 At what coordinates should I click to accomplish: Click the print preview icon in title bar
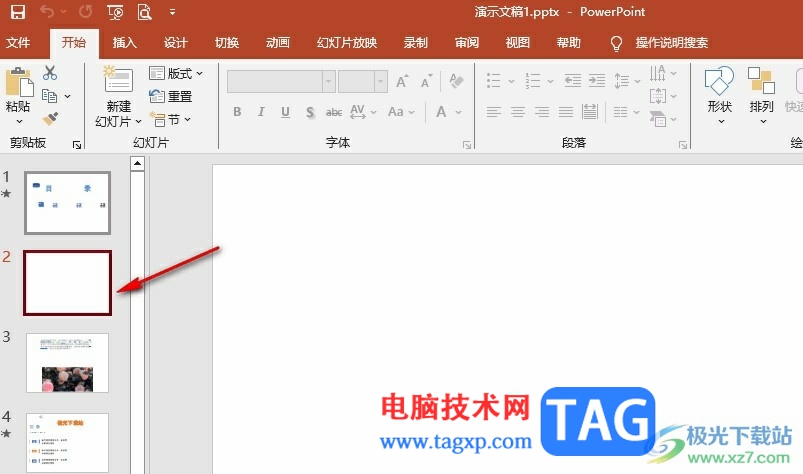[144, 12]
